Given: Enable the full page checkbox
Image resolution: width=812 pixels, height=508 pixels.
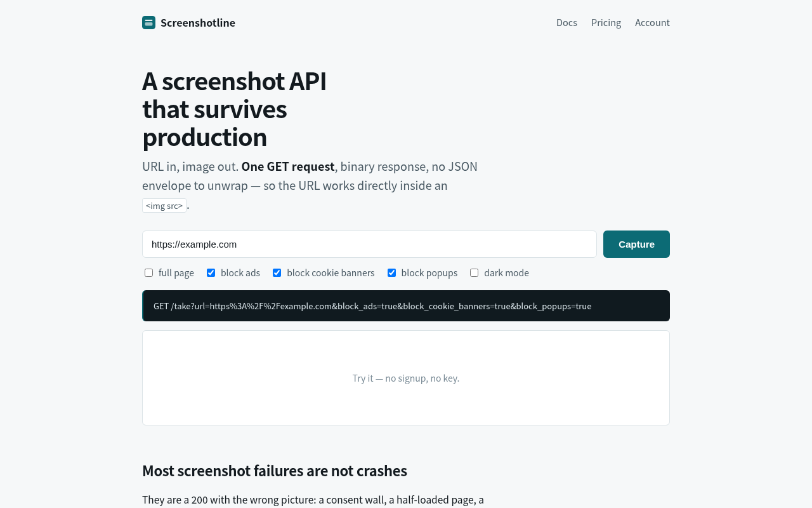Looking at the screenshot, I should click(148, 273).
